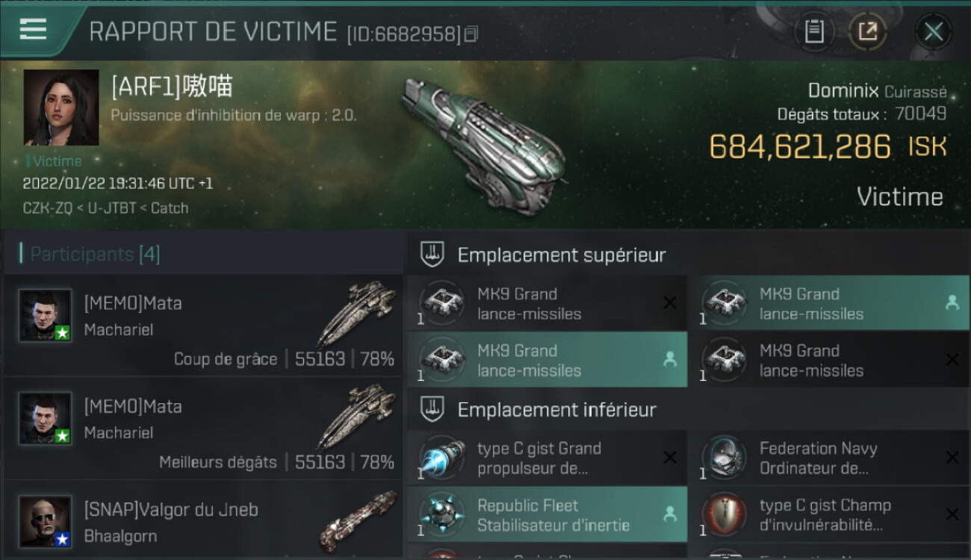Viewport: 971px width, 560px height.
Task: Close the victim report window
Action: pos(933,31)
